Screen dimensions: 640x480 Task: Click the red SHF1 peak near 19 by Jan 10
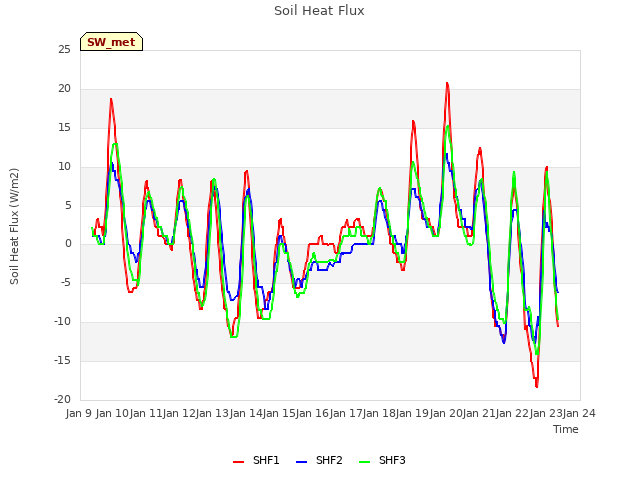(111, 99)
